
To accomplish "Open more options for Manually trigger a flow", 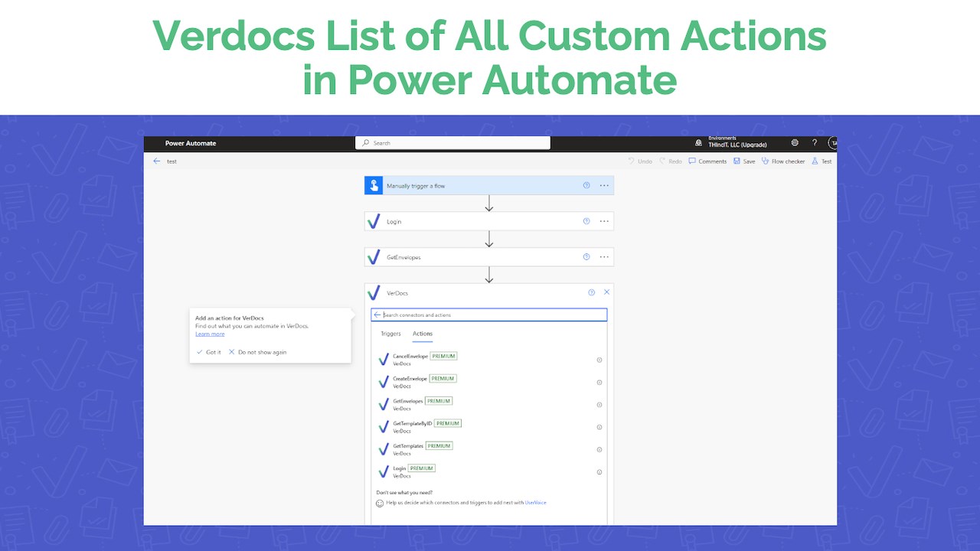I will pyautogui.click(x=604, y=185).
